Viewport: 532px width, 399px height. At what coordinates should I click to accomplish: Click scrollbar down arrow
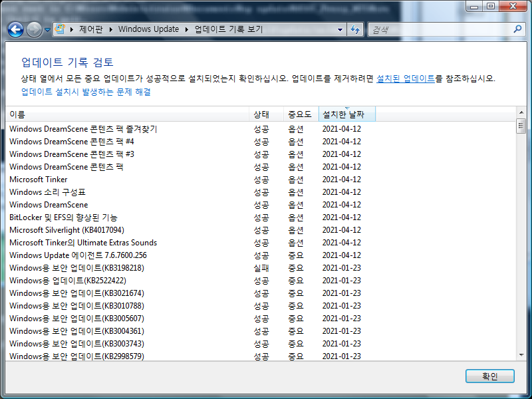pos(521,355)
